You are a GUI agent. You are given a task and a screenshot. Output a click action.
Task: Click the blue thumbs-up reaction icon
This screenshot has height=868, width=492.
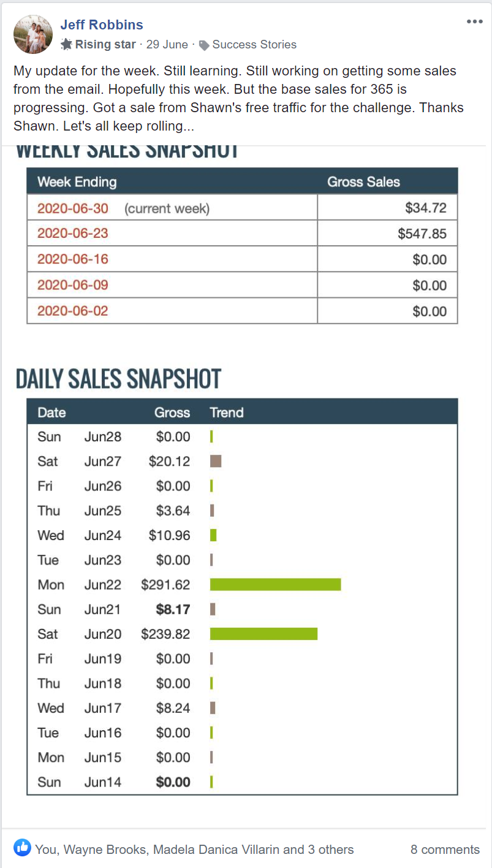pos(22,849)
